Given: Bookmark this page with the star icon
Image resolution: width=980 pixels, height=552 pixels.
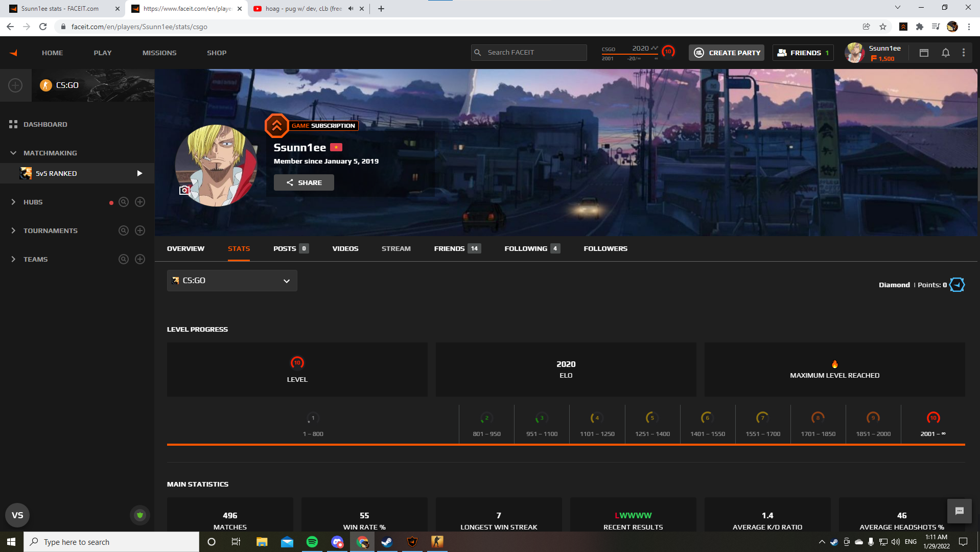Looking at the screenshot, I should tap(883, 27).
